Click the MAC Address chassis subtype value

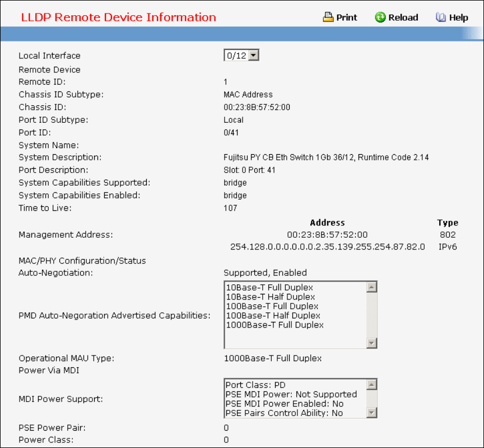(x=248, y=95)
